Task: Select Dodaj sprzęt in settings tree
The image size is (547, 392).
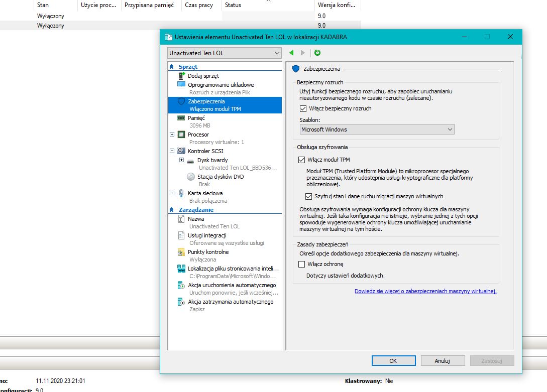Action: click(203, 76)
